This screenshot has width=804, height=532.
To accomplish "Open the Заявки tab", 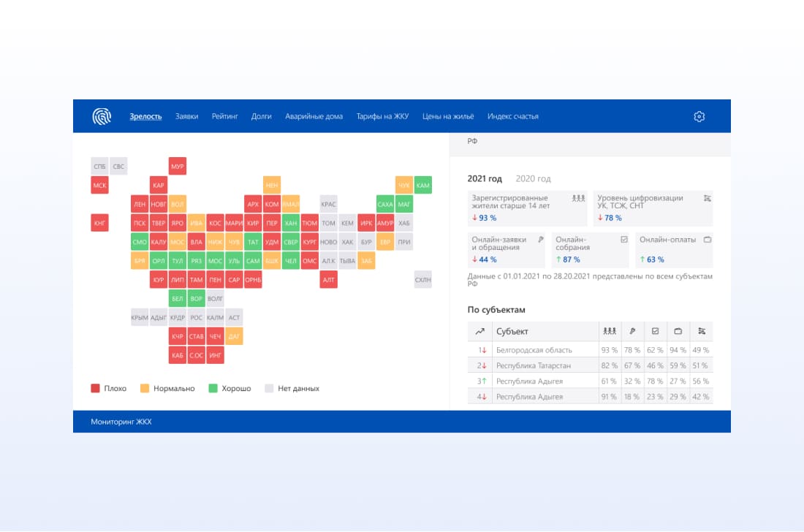I will (186, 116).
